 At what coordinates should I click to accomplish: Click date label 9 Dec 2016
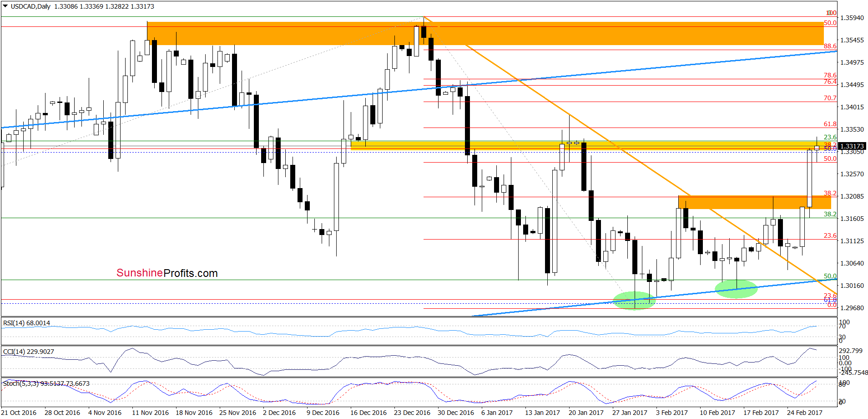(323, 413)
